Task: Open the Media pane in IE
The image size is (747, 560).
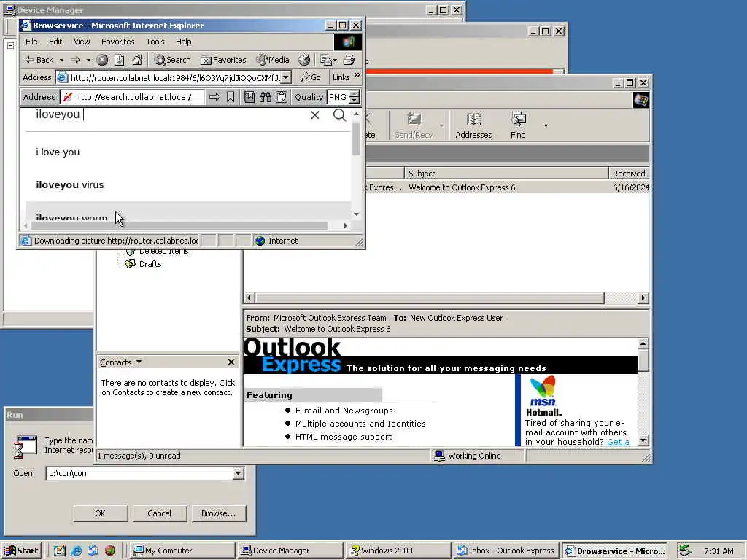Action: 273,60
